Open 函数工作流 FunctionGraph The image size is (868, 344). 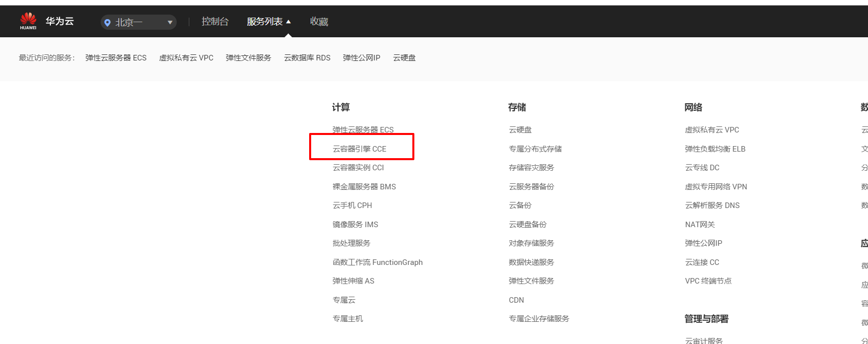tap(378, 262)
